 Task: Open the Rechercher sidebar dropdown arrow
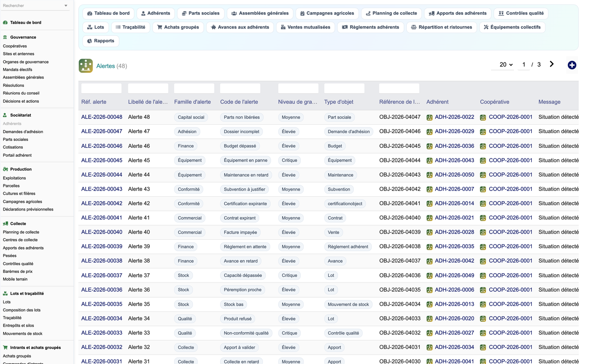tap(66, 6)
